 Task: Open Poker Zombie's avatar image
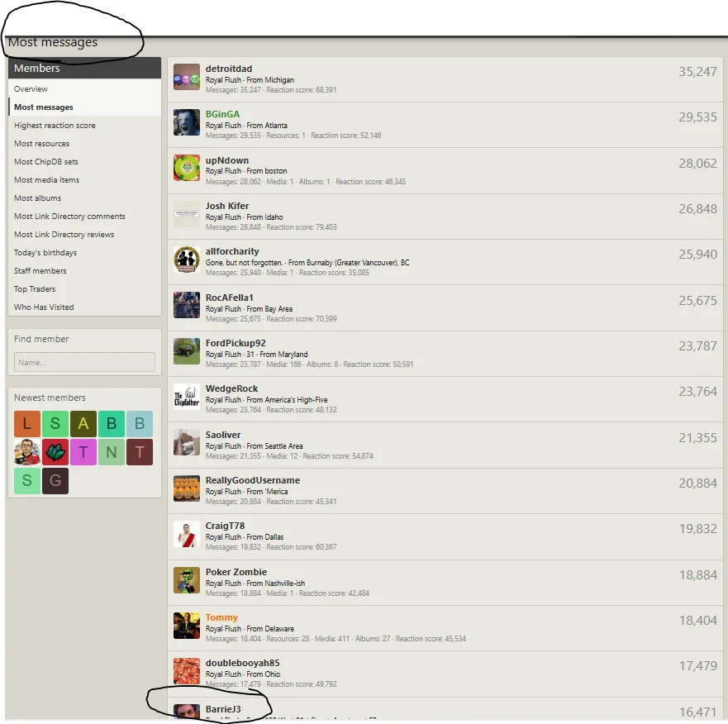187,580
